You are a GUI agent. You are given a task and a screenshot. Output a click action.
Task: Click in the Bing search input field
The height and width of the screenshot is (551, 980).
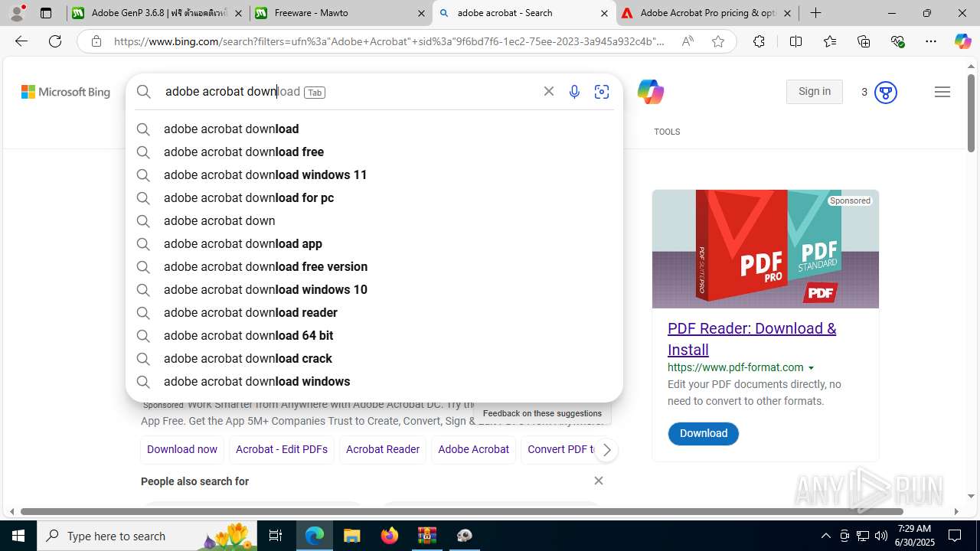tap(348, 92)
